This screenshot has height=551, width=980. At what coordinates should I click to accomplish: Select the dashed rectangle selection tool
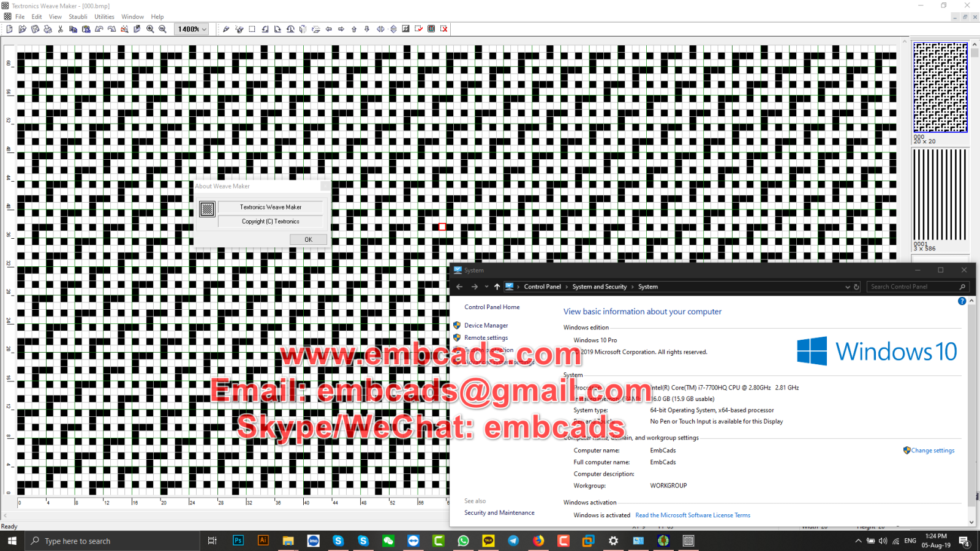(x=252, y=29)
